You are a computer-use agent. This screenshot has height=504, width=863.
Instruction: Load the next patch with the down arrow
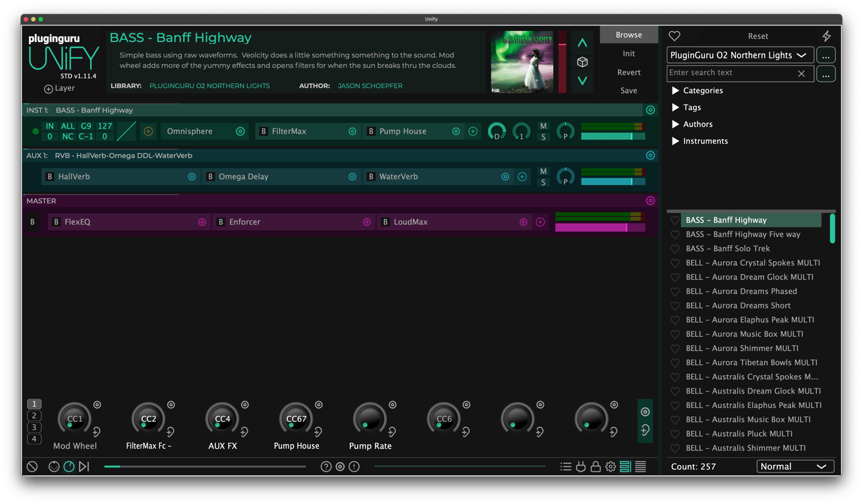(x=582, y=81)
